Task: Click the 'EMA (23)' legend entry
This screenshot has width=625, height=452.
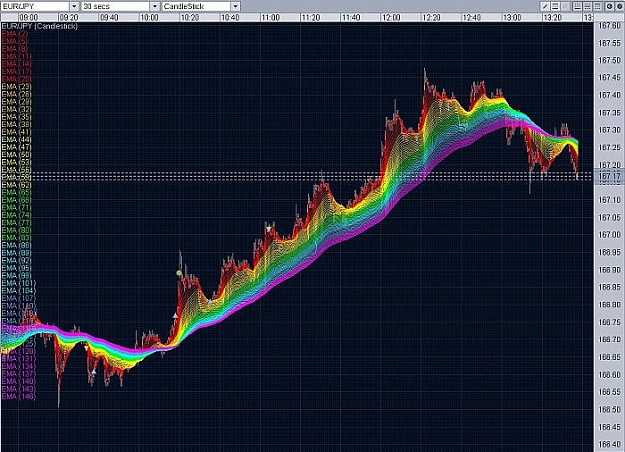Action: coord(16,87)
